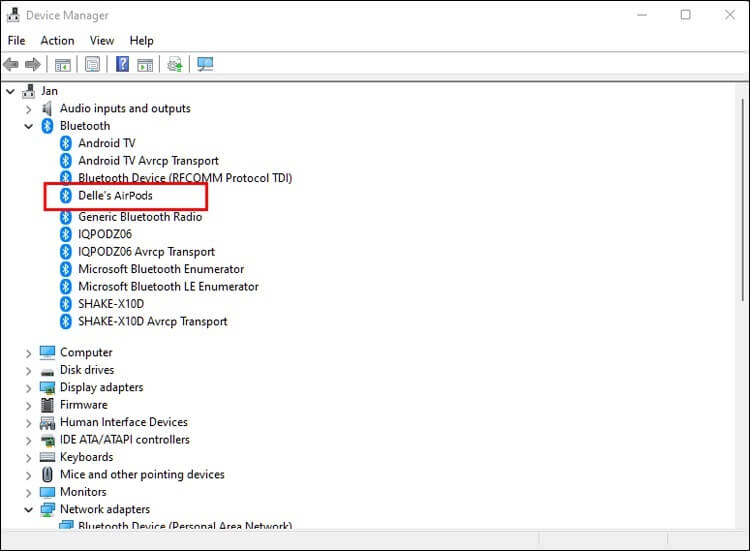Select SHAKE-X10D Avrcp Transport entry

(153, 321)
